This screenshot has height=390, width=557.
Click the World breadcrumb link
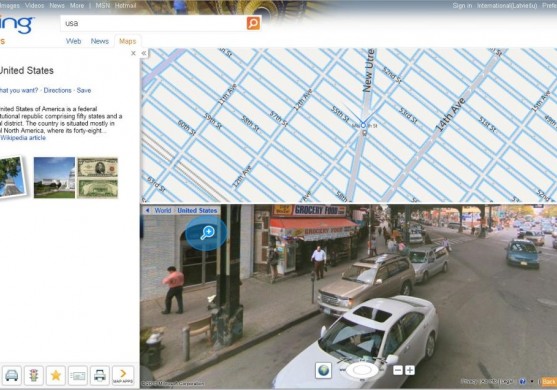pyautogui.click(x=163, y=210)
